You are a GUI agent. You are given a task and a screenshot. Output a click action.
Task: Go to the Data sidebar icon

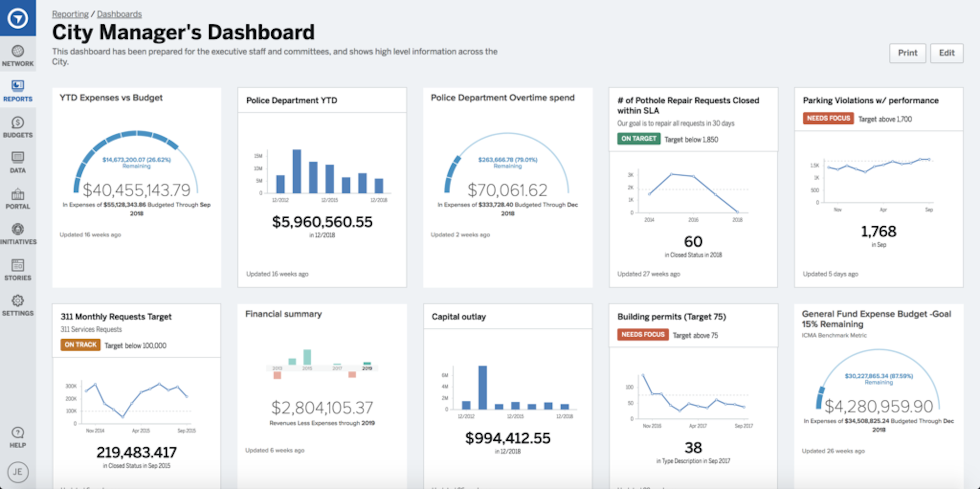(x=18, y=158)
